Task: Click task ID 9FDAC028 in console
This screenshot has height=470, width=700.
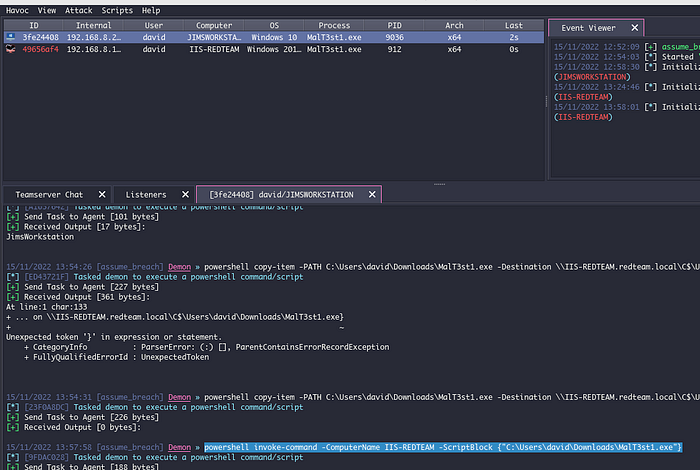Action: (46, 457)
